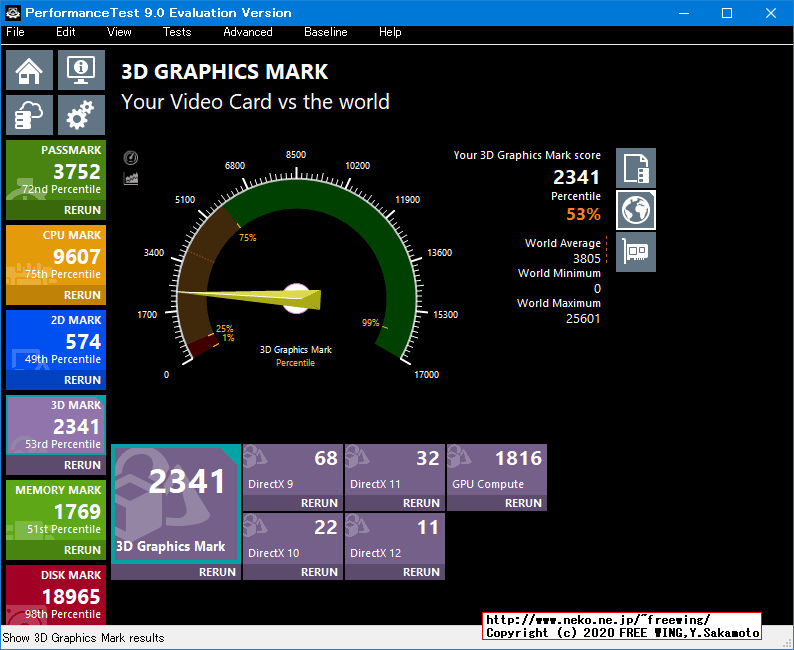Image resolution: width=794 pixels, height=650 pixels.
Task: Click the DirectX 12 result tile
Action: pos(395,540)
